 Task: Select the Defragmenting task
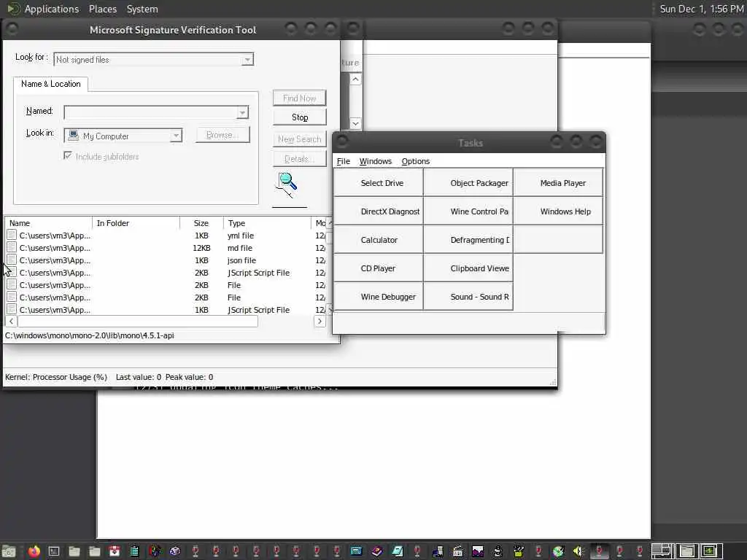point(468,239)
